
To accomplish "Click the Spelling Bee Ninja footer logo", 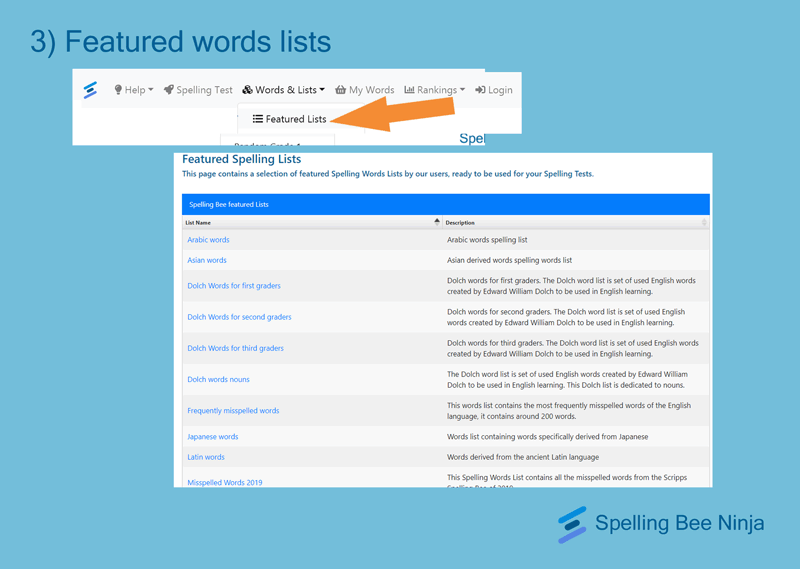I will point(661,524).
